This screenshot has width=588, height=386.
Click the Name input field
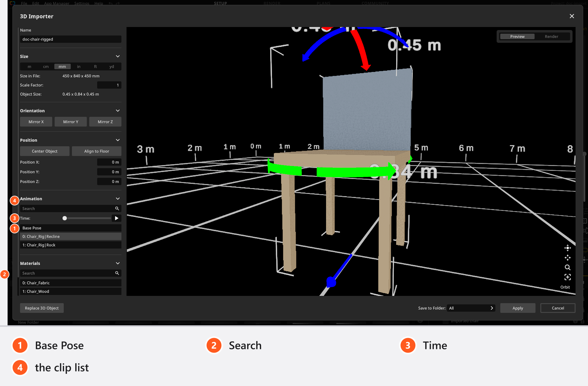point(71,39)
